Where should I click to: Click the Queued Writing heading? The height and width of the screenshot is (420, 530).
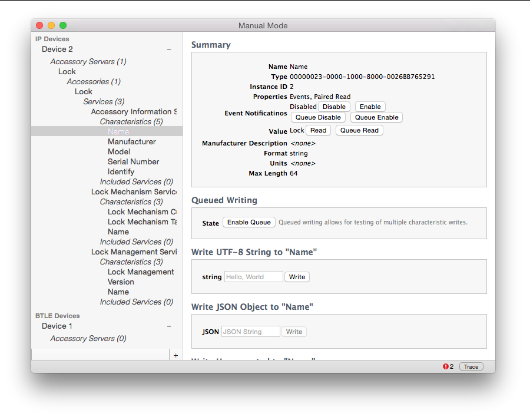(x=224, y=200)
